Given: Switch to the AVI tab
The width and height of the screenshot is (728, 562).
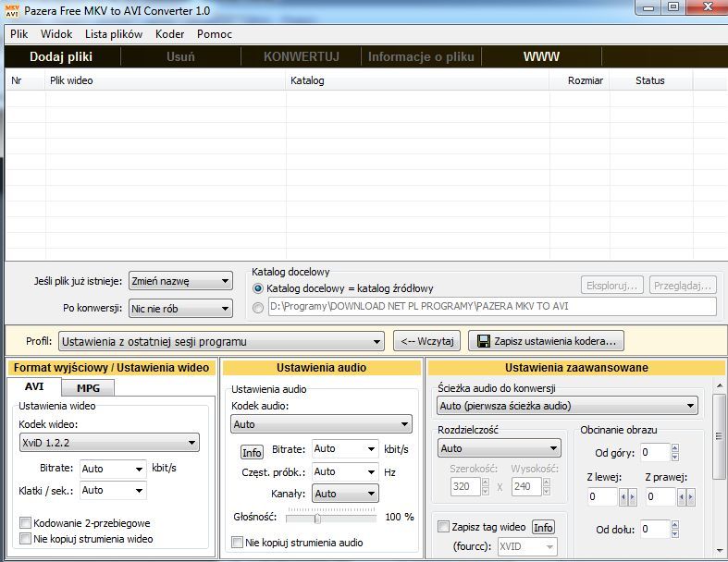Looking at the screenshot, I should click(34, 386).
